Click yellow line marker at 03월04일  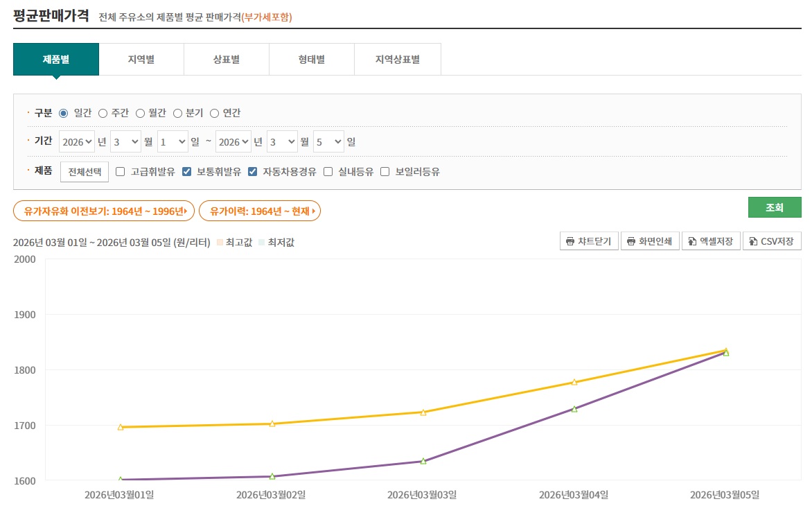[x=574, y=382]
